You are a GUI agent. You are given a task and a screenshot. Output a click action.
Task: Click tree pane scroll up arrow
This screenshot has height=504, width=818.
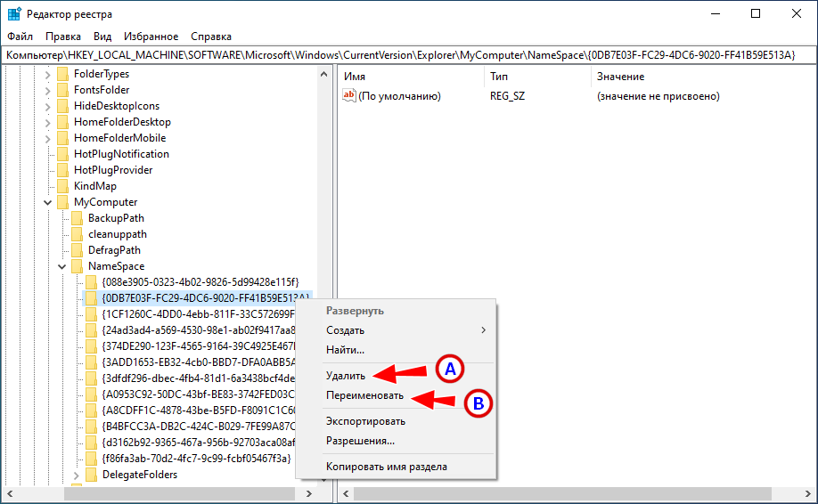(324, 75)
